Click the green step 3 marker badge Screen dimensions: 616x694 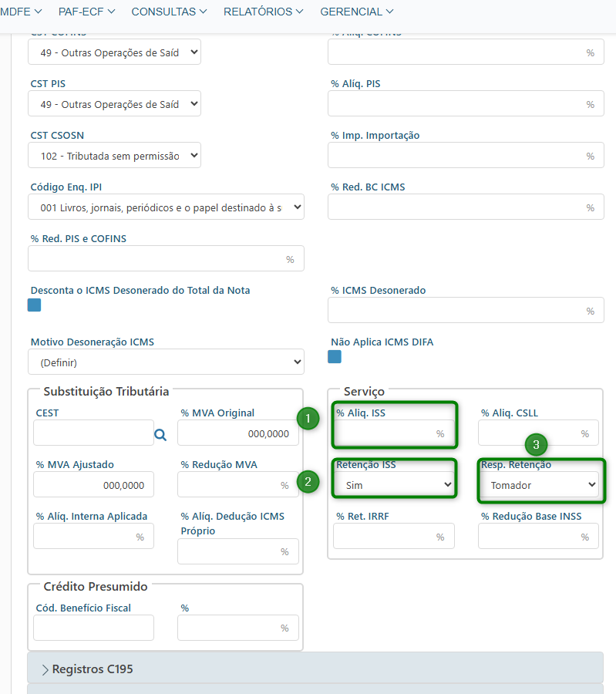536,444
